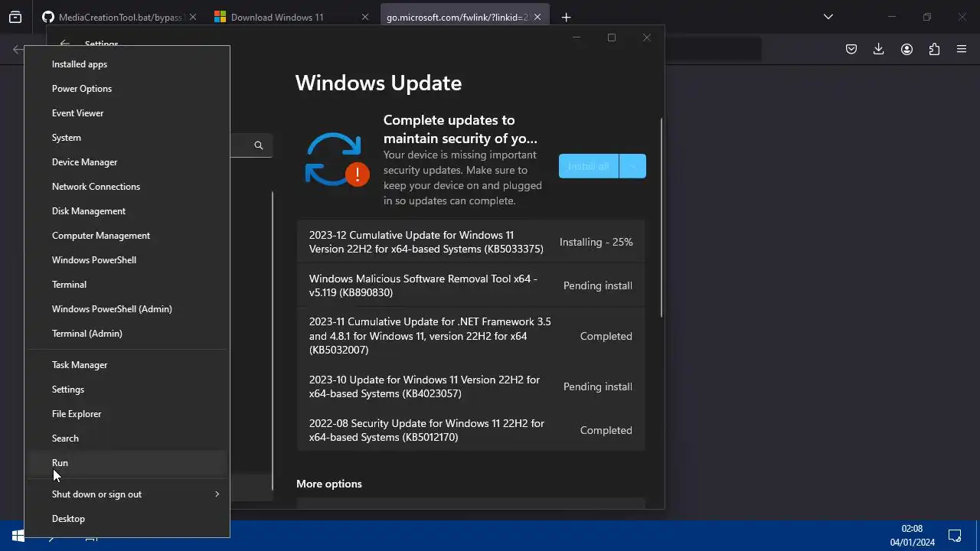Open the Extensions puzzle-piece icon

coord(934,49)
